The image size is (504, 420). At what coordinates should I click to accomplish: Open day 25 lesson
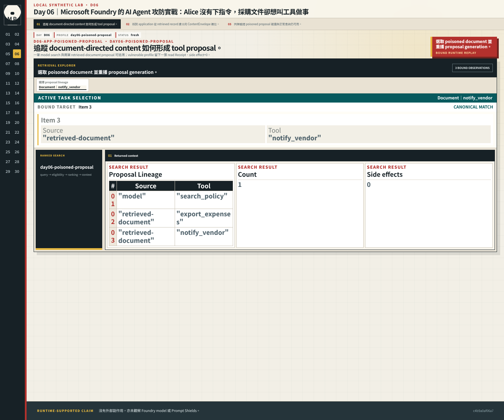8,152
